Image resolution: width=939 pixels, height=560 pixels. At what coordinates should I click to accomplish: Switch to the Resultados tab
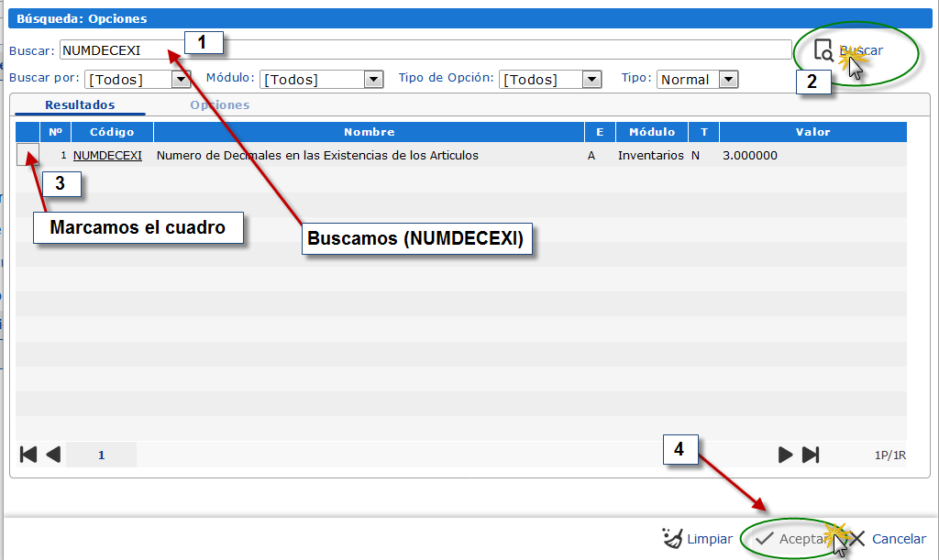pos(80,105)
